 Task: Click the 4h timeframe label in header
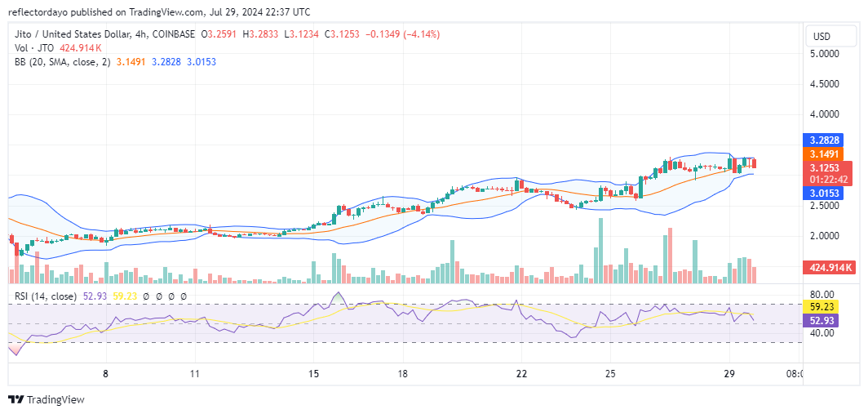(x=143, y=34)
